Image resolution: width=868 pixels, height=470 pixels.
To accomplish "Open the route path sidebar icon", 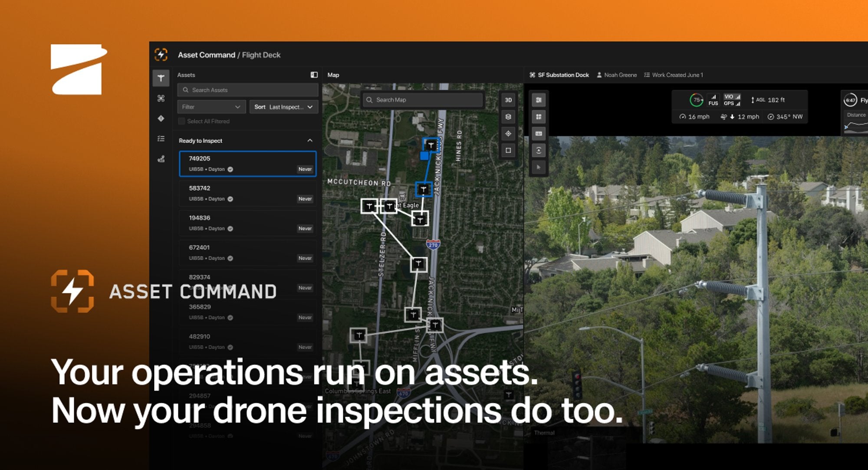I will coord(161,159).
